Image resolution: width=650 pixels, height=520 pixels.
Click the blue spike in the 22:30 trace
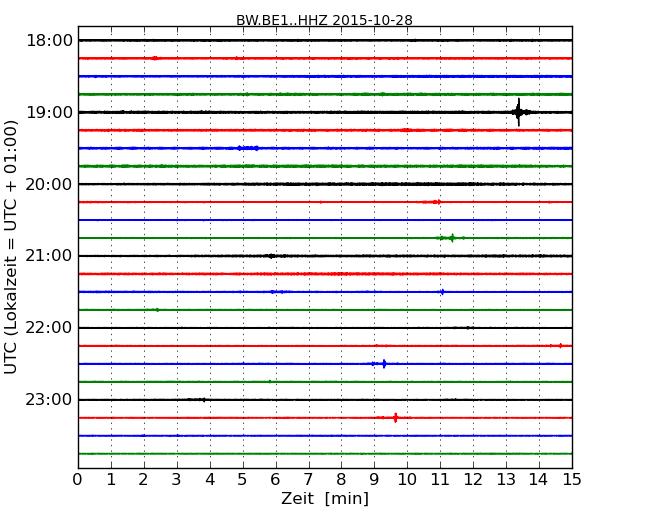tap(384, 364)
